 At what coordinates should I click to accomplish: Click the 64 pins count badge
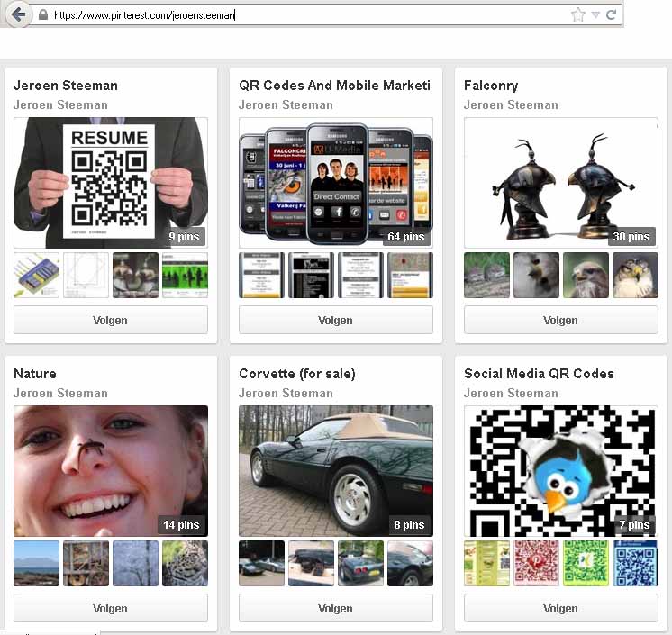click(406, 237)
